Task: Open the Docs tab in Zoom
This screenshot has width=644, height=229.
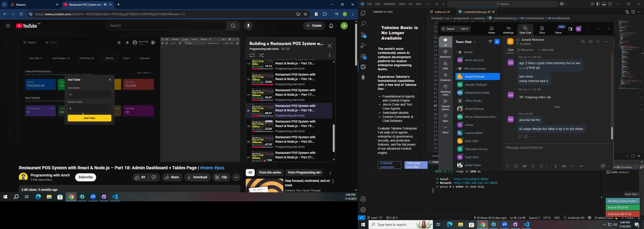Action: pos(542,30)
